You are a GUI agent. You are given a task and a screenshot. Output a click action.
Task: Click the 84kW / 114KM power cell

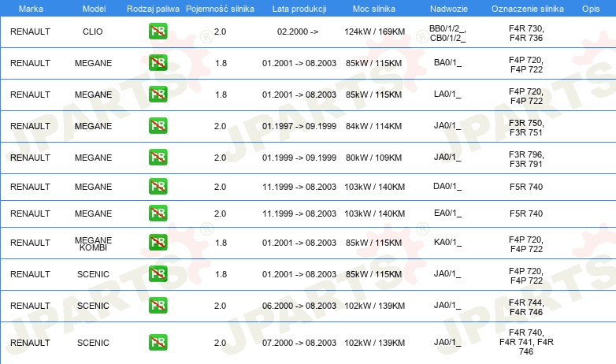(x=373, y=126)
